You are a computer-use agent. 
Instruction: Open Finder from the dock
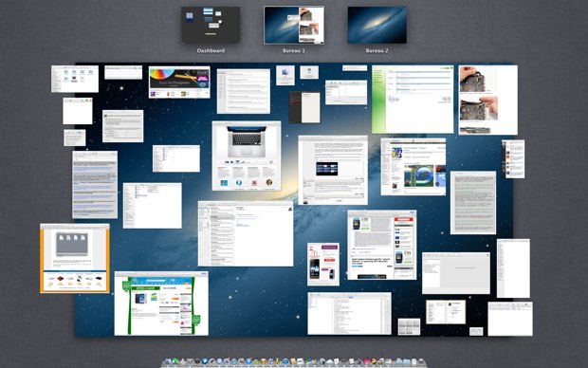(x=167, y=362)
